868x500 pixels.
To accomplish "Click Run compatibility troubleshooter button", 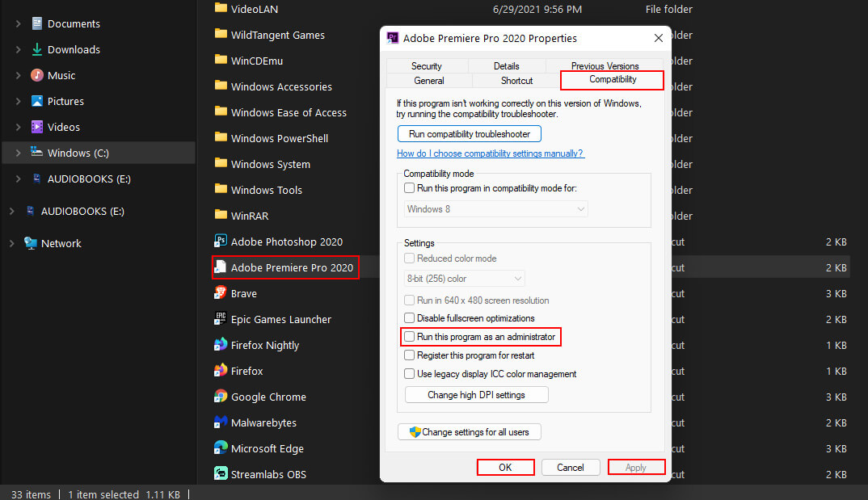I will (x=470, y=134).
